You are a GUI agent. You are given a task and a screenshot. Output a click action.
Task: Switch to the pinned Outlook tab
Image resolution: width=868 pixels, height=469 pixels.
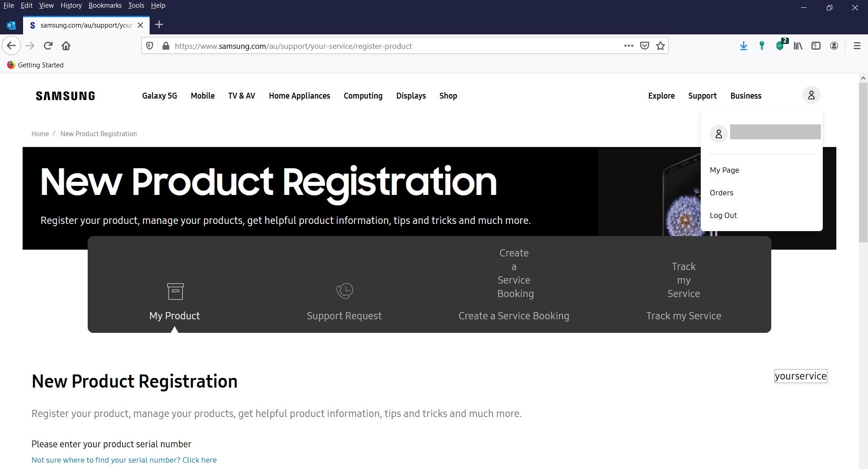click(11, 25)
